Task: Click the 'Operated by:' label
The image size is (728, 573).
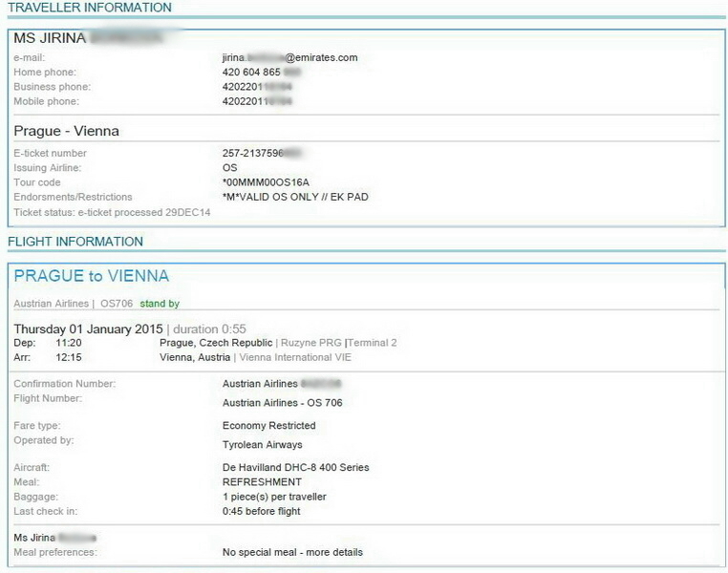Action: 44,440
